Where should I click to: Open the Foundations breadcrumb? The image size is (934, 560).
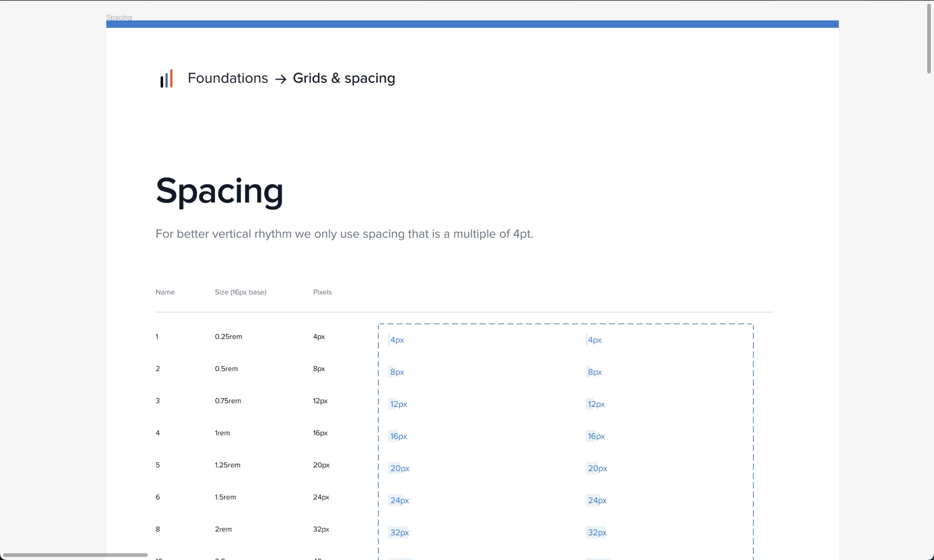point(228,78)
